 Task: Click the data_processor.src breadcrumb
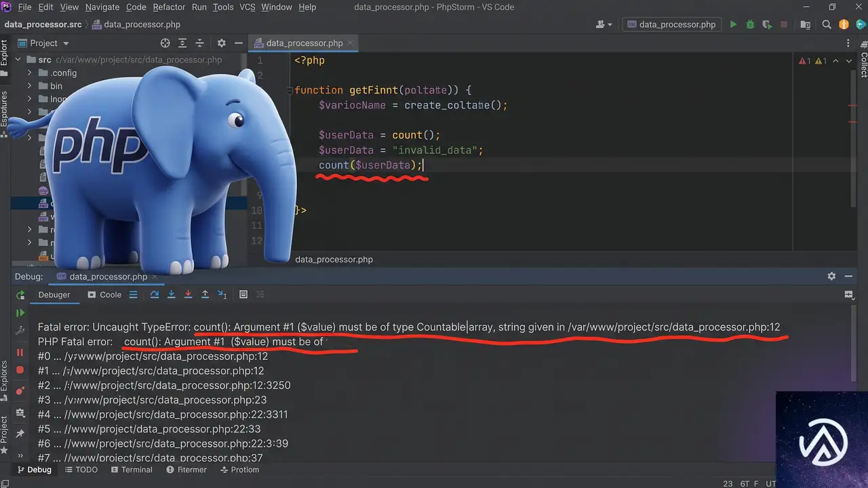(43, 24)
